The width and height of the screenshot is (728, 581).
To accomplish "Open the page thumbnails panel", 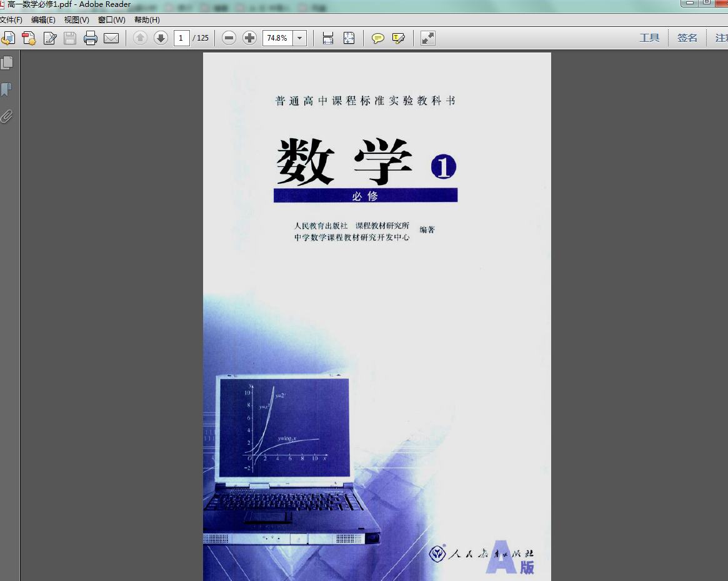I will (x=7, y=63).
